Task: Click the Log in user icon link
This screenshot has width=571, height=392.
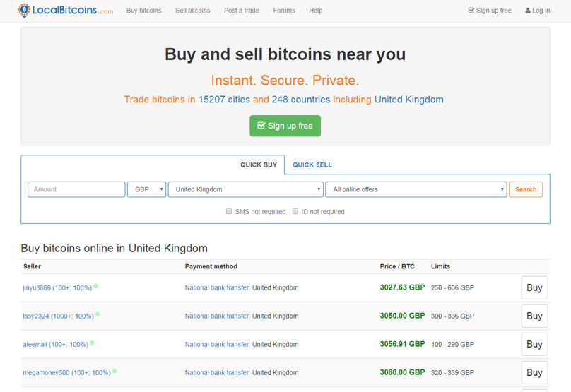Action: [x=537, y=11]
